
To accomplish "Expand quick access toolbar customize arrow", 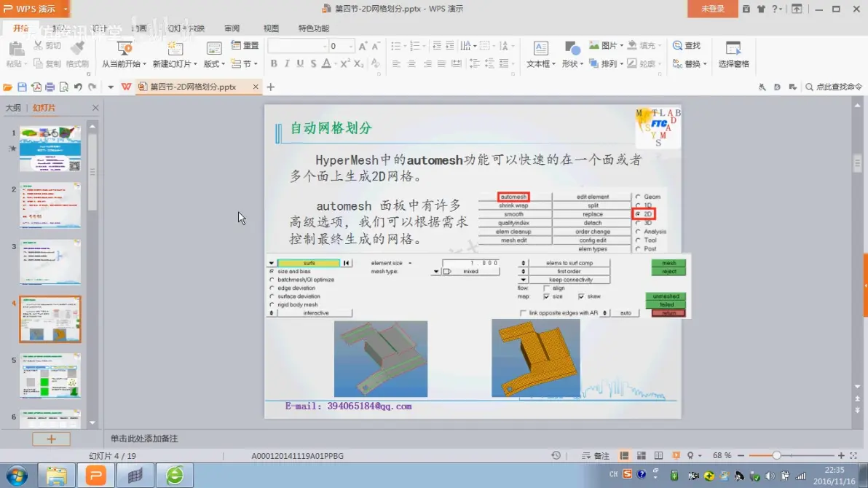I will click(x=111, y=87).
